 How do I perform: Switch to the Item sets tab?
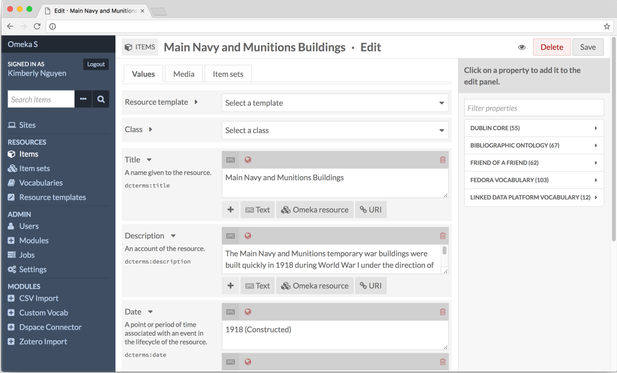[228, 74]
